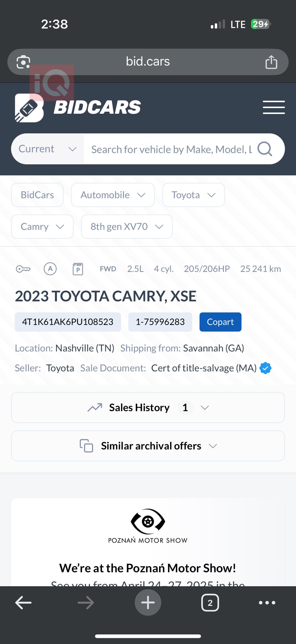296x644 pixels.
Task: Focus the vehicle search input field
Action: tap(172, 149)
